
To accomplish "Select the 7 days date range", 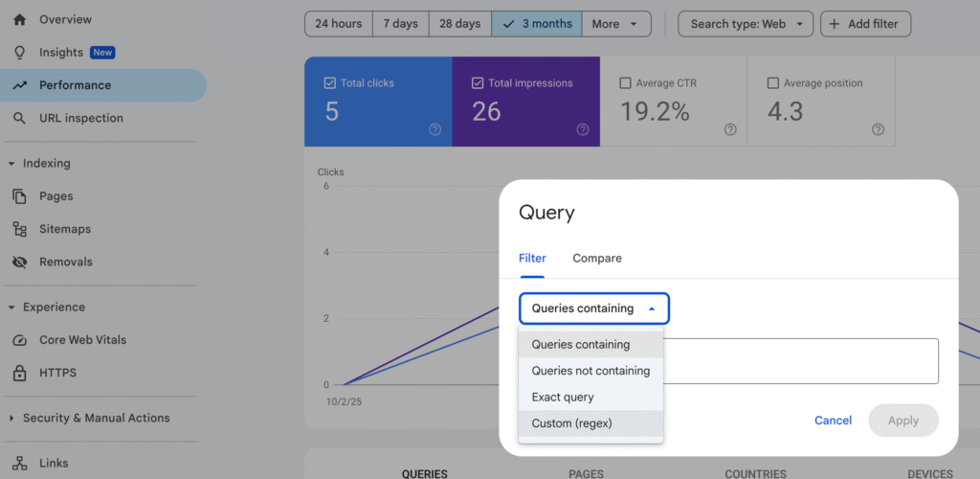I will click(x=401, y=24).
